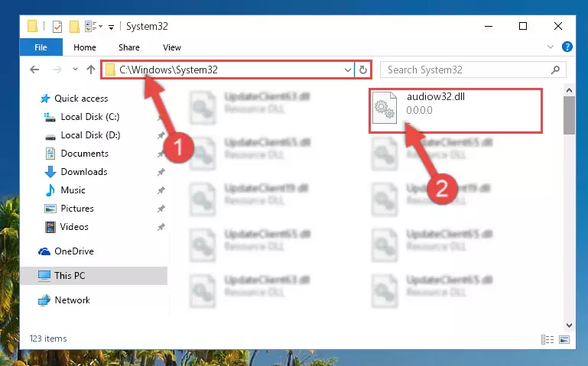This screenshot has width=588, height=366.
Task: Click the pin icon next to Local Disk (D:)
Action: click(x=161, y=135)
